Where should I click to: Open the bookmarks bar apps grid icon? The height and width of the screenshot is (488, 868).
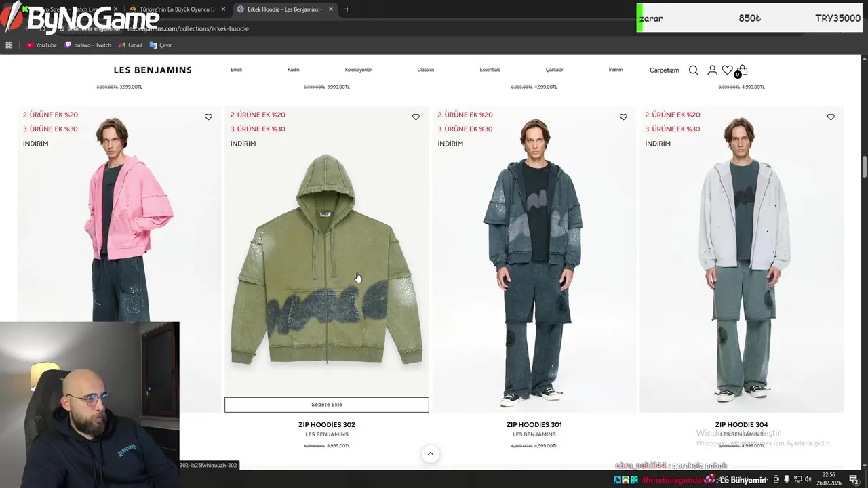coord(9,45)
